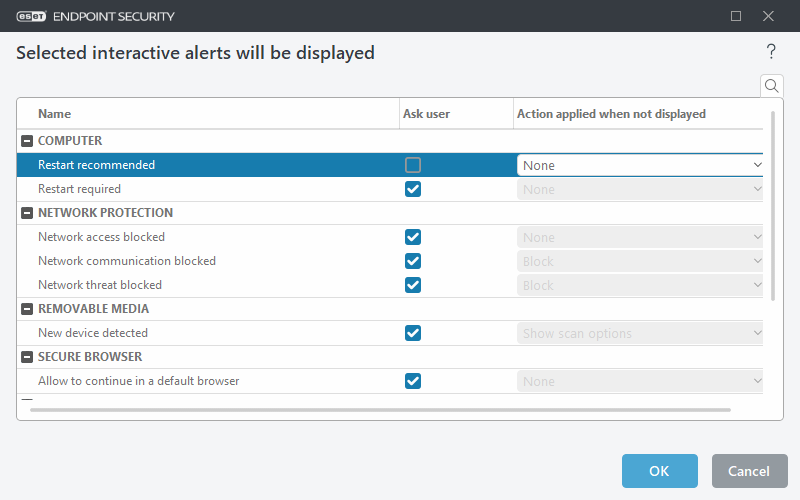Collapse the NETWORK PROTECTION section
The height and width of the screenshot is (500, 800).
click(27, 213)
